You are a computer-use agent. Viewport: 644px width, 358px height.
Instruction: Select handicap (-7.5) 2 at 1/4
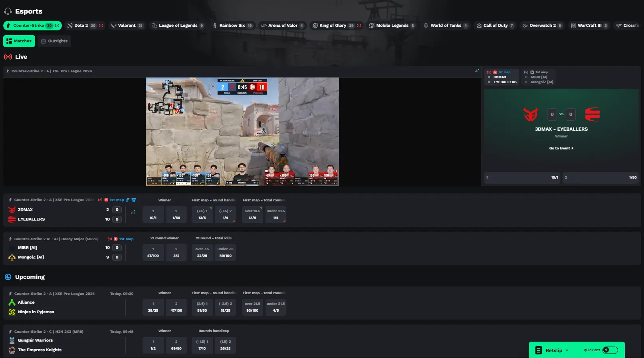tap(225, 215)
